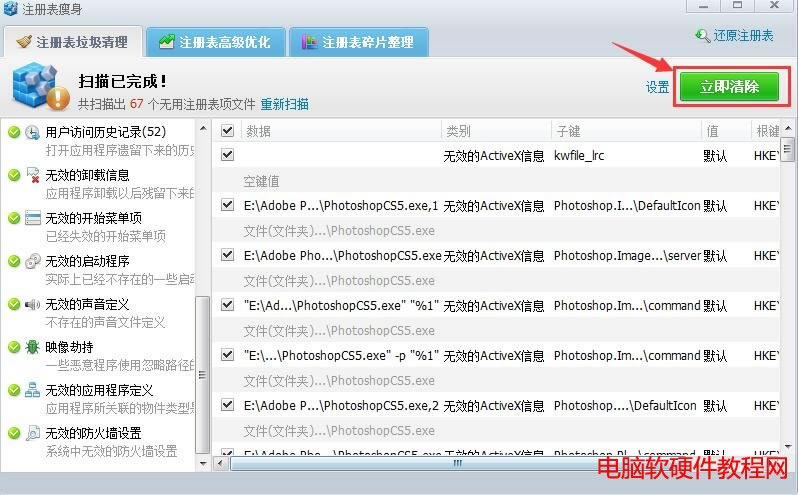
Task: Select 映像劫持 category
Action: point(69,347)
